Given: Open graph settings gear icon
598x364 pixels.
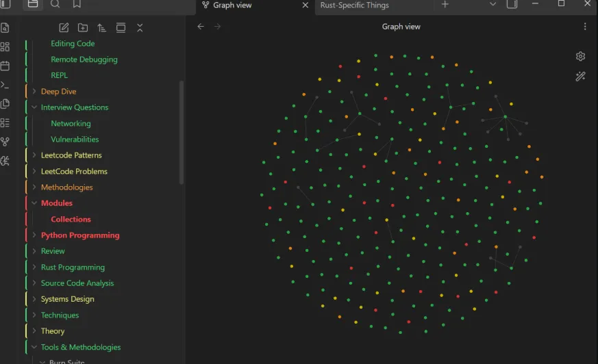Looking at the screenshot, I should 580,56.
